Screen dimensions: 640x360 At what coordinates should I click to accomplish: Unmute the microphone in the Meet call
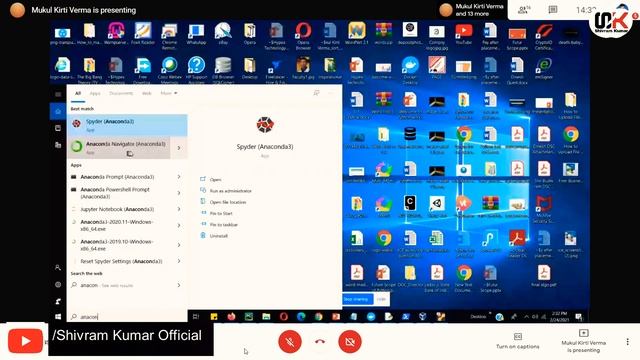[x=290, y=341]
